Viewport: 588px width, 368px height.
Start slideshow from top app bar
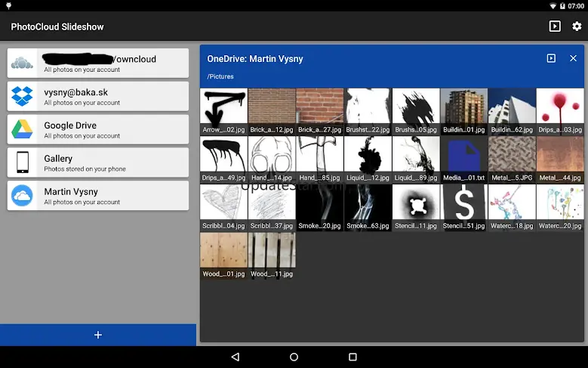pyautogui.click(x=555, y=26)
